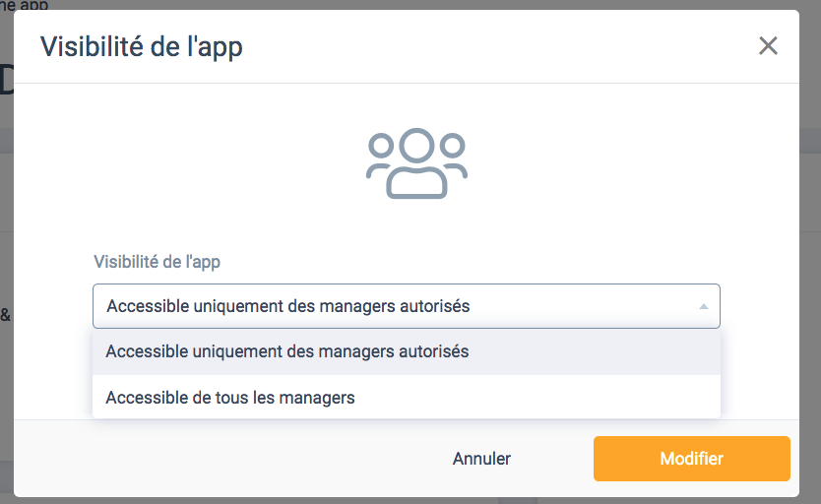Viewport: 821px width, 504px height.
Task: Click the empty footer area left of Annuler
Action: pos(225,459)
